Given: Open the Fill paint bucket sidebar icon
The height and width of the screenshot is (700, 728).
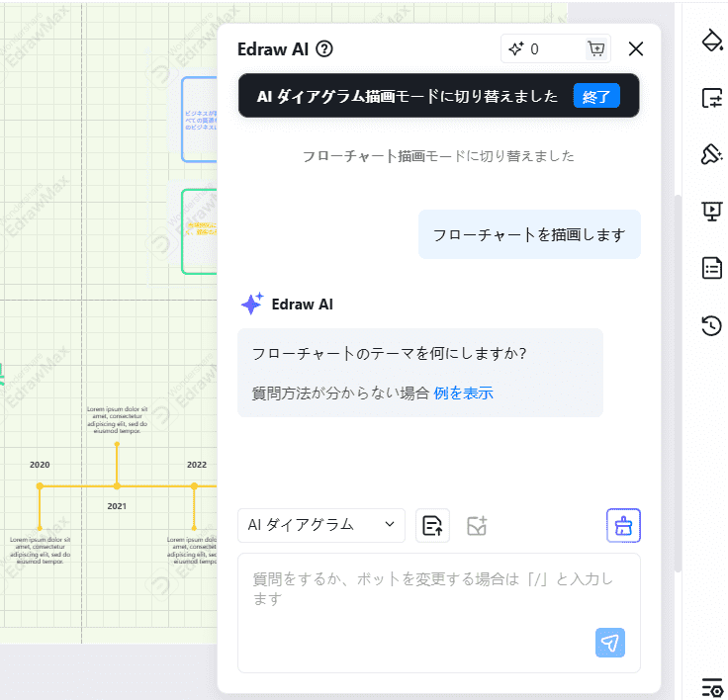Looking at the screenshot, I should coord(712,41).
